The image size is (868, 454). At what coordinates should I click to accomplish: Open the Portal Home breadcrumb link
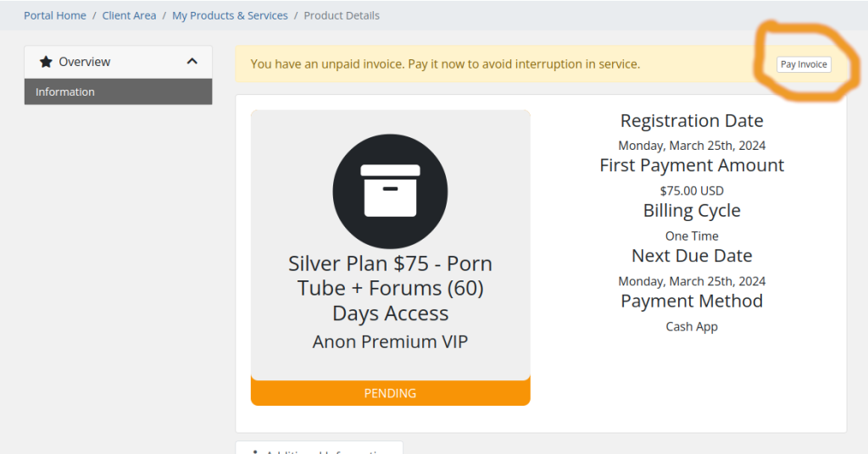[x=55, y=15]
